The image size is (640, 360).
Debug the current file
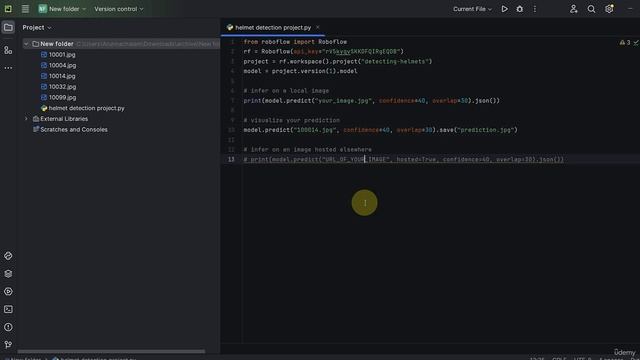[520, 9]
